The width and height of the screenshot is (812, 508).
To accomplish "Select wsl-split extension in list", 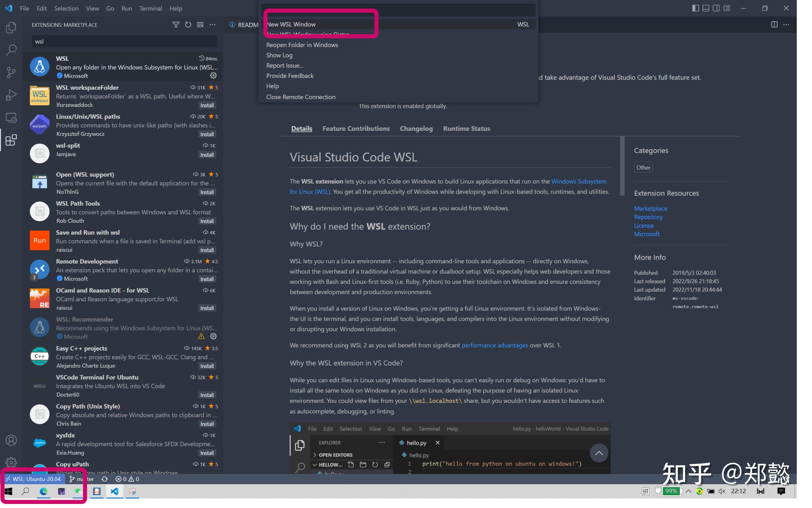I will (123, 154).
